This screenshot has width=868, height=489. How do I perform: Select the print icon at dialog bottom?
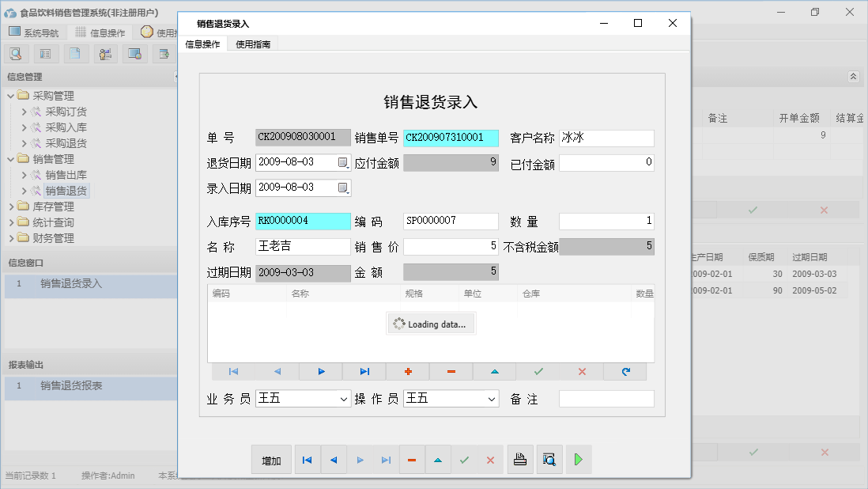[x=520, y=459]
